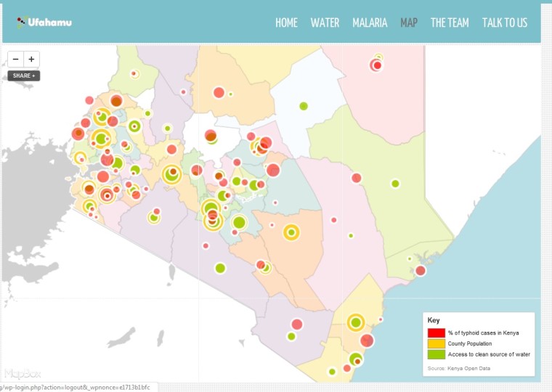
Task: Open THE TEAM page
Action: [x=450, y=23]
